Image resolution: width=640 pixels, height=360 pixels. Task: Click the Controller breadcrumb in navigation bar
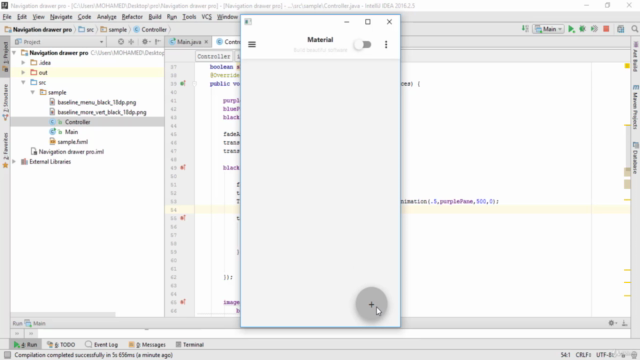click(150, 29)
